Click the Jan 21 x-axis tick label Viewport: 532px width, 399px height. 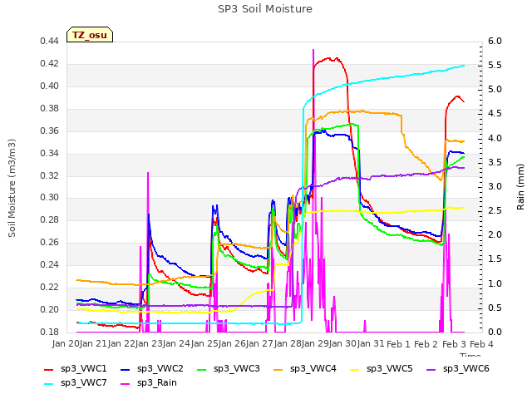pos(94,344)
